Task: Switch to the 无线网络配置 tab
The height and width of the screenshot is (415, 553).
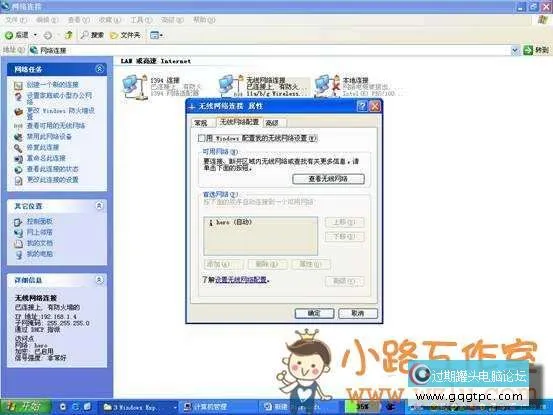Action: [239, 122]
